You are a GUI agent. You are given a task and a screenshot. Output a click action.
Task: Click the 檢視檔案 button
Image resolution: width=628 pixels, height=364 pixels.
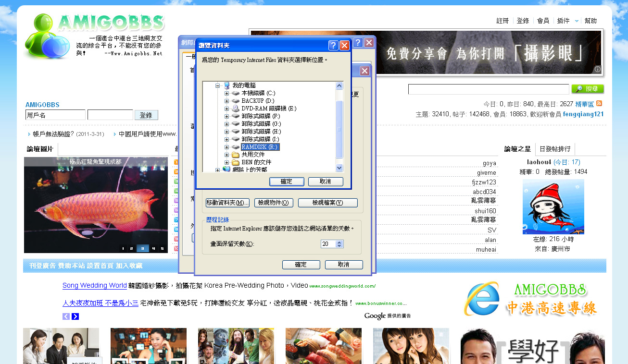pyautogui.click(x=327, y=203)
